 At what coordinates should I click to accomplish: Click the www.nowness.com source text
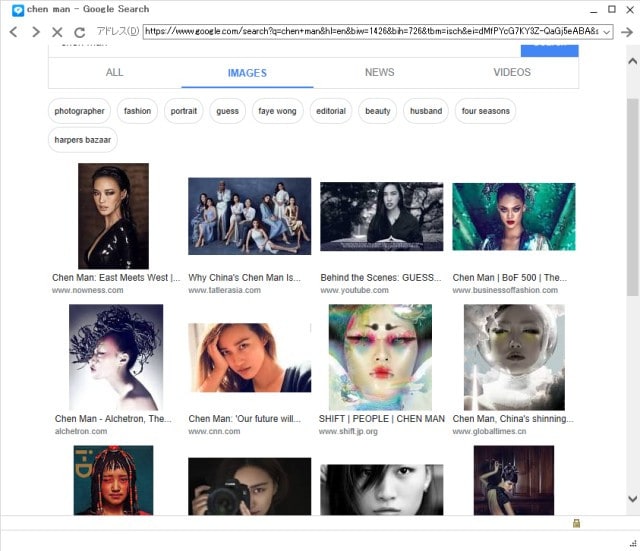point(87,290)
